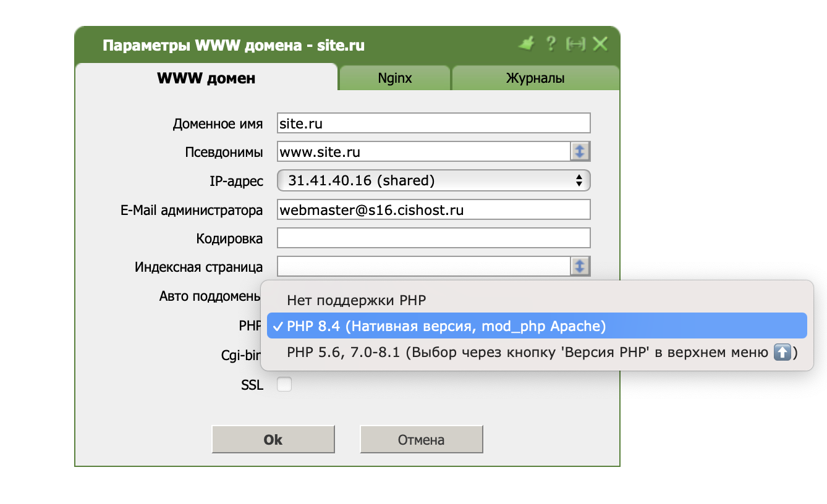The image size is (827, 504).
Task: Click into the Доменное имя field
Action: pyautogui.click(x=433, y=123)
